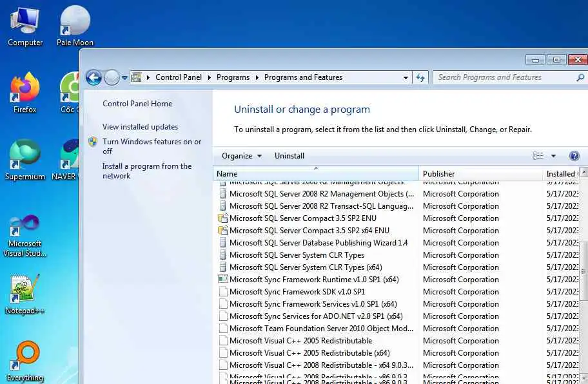The image size is (588, 384).
Task: Open the Firefox desktop shortcut
Action: [24, 93]
